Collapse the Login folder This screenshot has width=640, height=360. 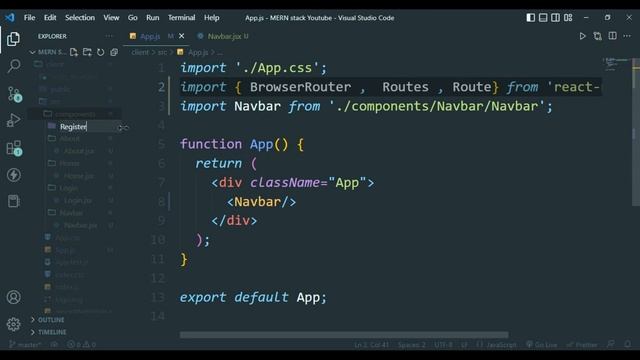click(69, 188)
